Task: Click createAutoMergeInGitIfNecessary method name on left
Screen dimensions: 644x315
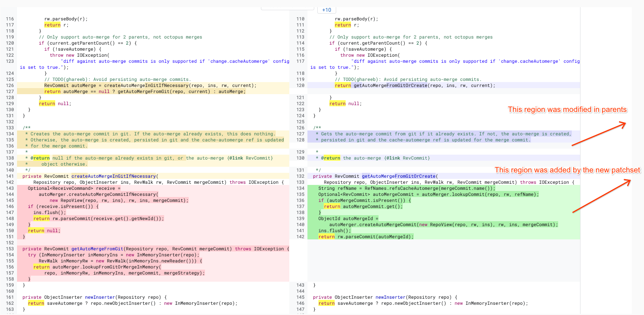Action: [113, 176]
